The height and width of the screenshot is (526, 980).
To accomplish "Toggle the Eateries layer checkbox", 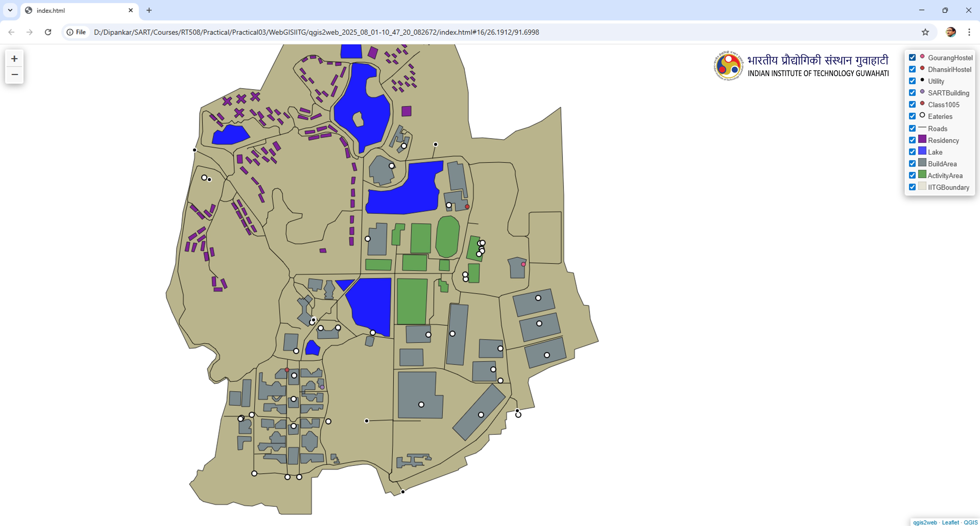I will (912, 116).
